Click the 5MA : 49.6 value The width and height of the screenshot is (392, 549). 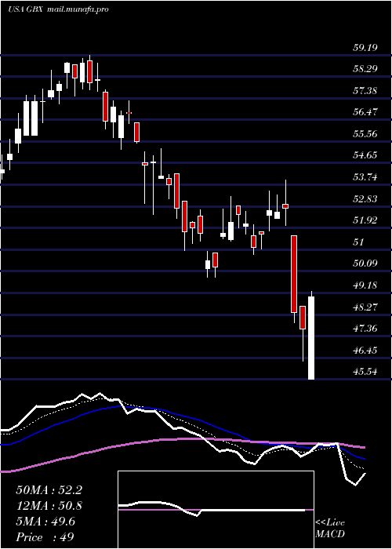point(45,522)
